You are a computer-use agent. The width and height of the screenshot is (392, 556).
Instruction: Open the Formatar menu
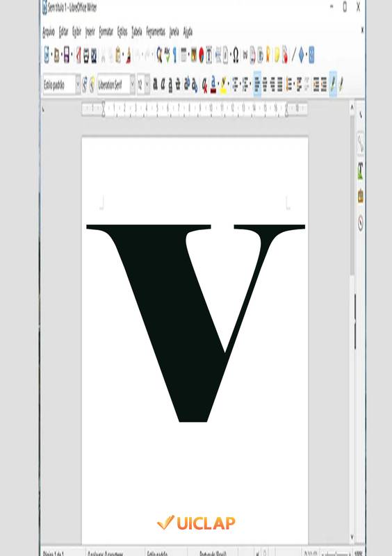coord(106,32)
